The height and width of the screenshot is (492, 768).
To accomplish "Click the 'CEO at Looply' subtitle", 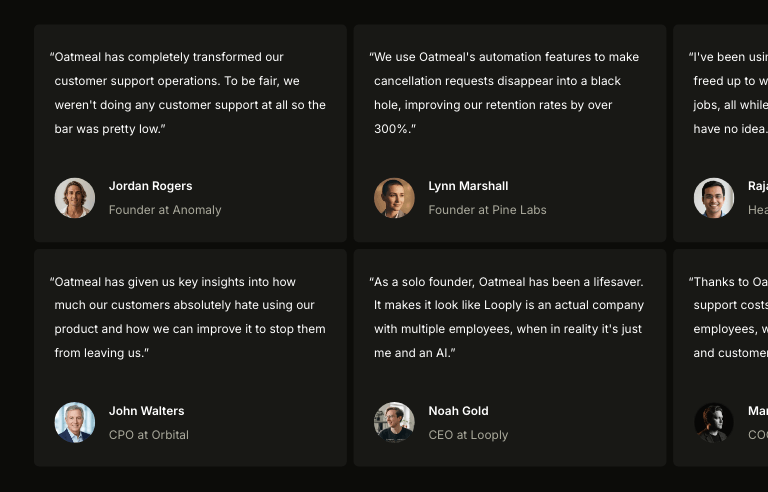I will 468,435.
